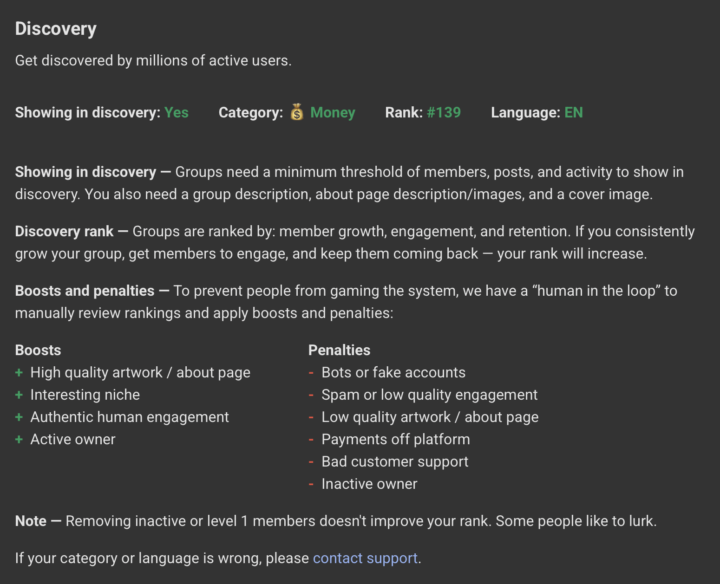Click the plus icon beside Authentic human engagement
Screen dimensions: 720x584
19,417
